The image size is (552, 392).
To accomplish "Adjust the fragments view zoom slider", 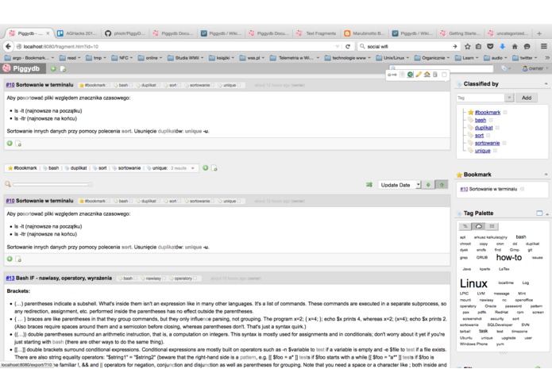I will pos(52,184).
